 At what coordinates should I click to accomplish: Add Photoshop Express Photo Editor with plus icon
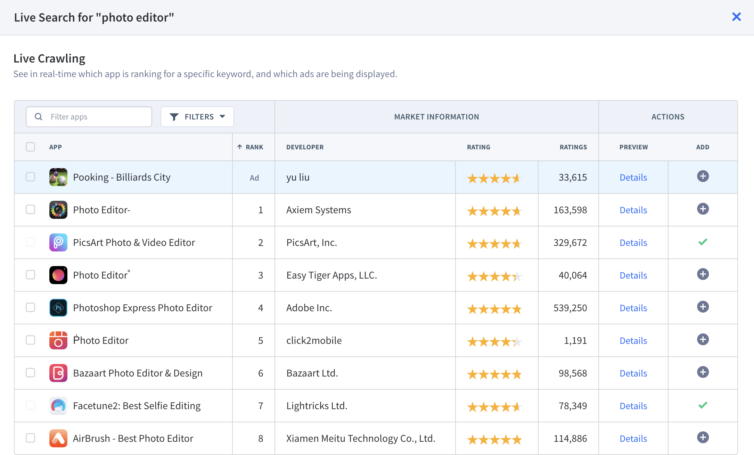pos(702,308)
